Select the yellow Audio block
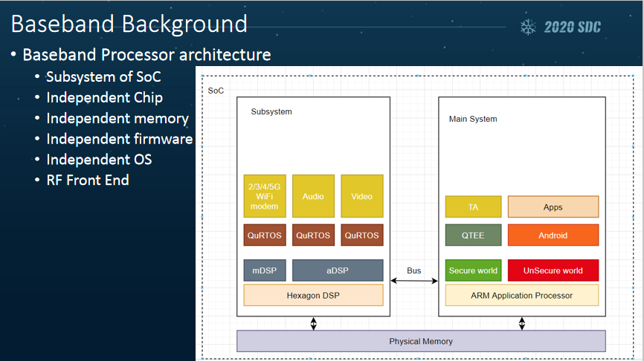This screenshot has height=361, width=644. pyautogui.click(x=313, y=196)
